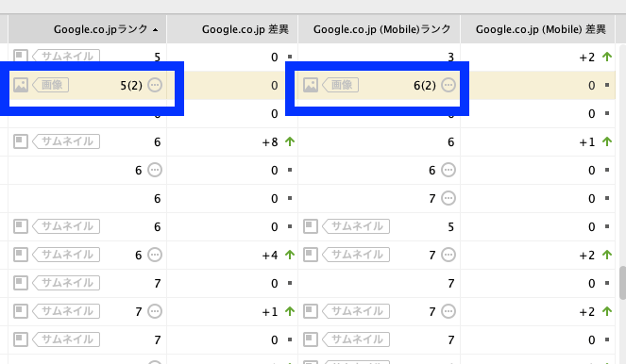Click the mobile サムネイル tag in the last row
The height and width of the screenshot is (364, 626).
[x=356, y=339]
